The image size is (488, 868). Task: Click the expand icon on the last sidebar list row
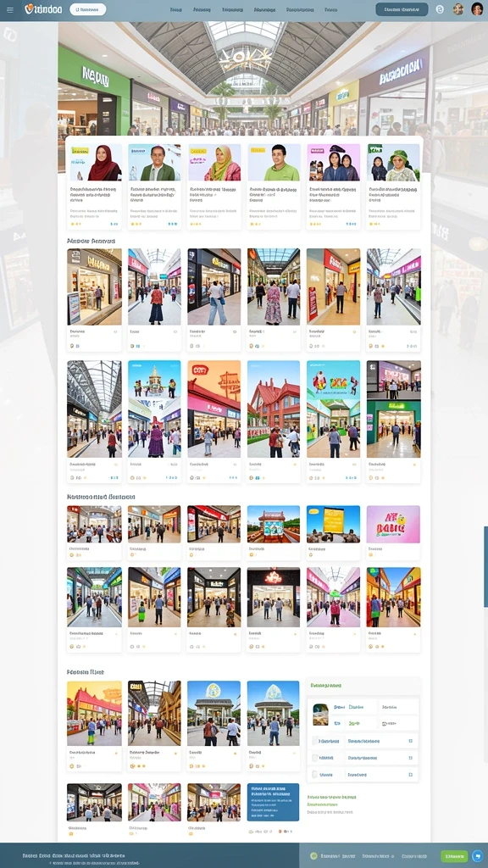[x=410, y=775]
